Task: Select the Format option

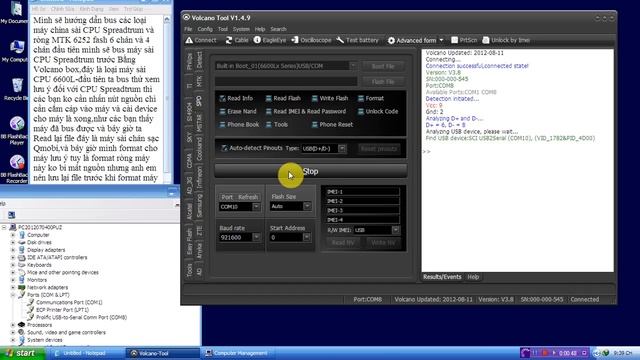Action: pyautogui.click(x=371, y=98)
